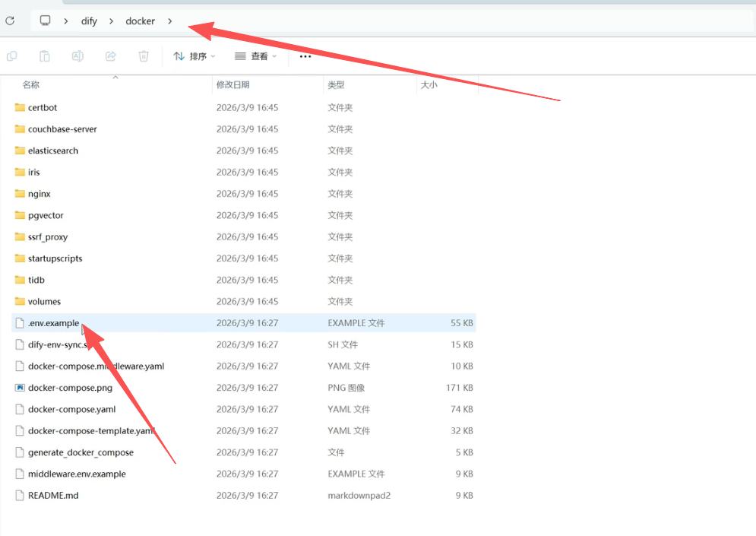
Task: Select the docker breadcrumb segment
Action: coord(141,21)
